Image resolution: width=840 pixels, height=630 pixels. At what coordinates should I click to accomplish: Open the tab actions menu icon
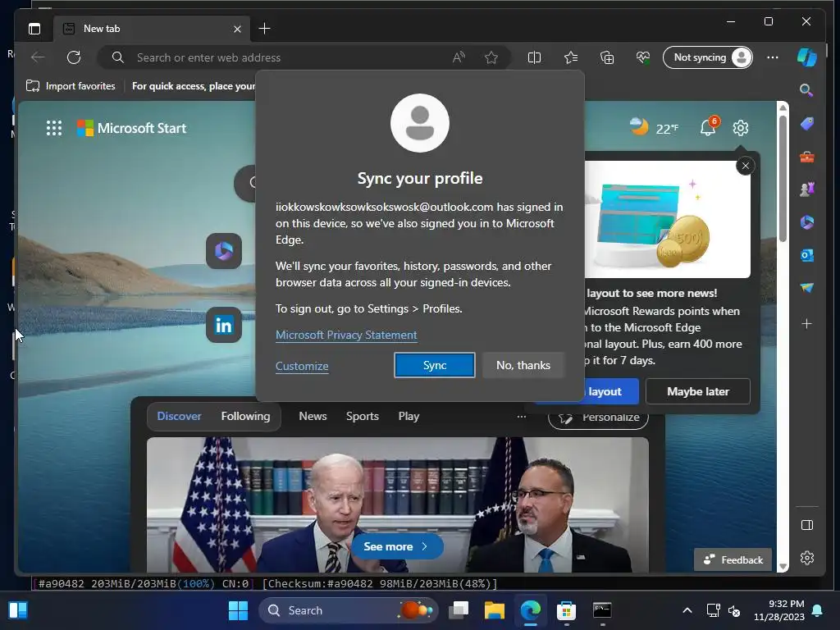(34, 29)
